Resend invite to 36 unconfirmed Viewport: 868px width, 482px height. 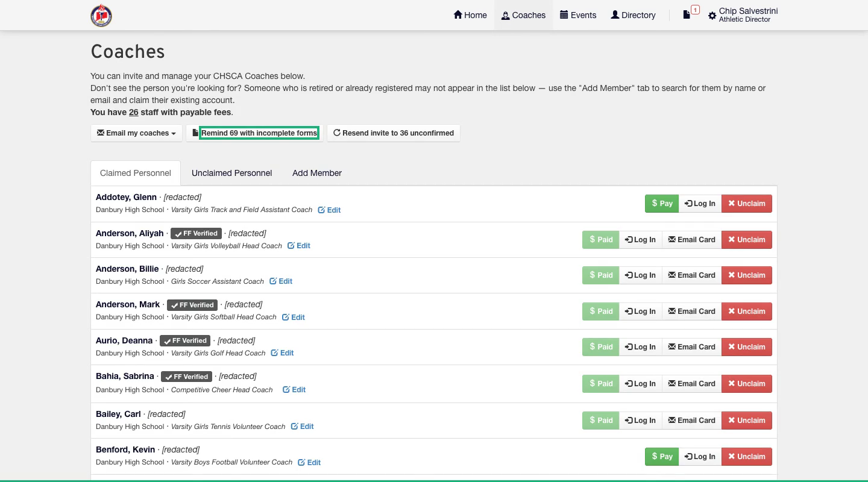(394, 133)
